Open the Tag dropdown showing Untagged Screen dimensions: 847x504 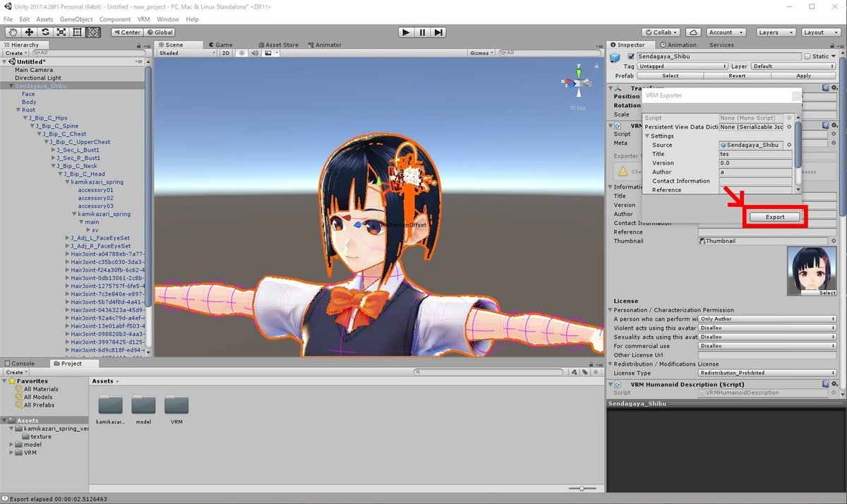pyautogui.click(x=683, y=66)
